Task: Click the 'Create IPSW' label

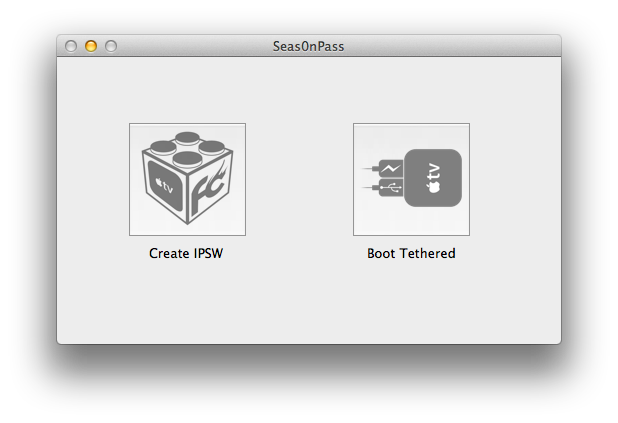Action: coord(186,253)
